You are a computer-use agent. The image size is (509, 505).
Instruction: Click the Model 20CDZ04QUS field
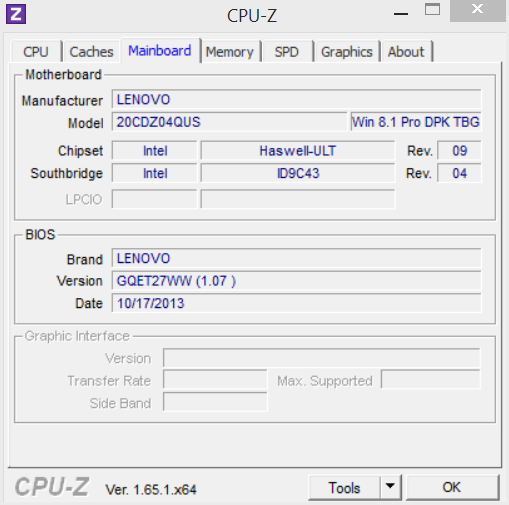229,122
